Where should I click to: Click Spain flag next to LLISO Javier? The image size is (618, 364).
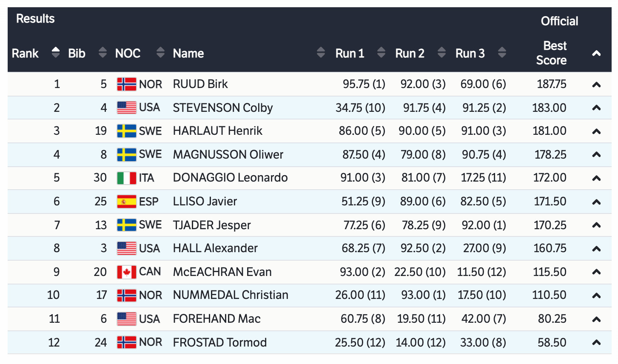pos(126,202)
